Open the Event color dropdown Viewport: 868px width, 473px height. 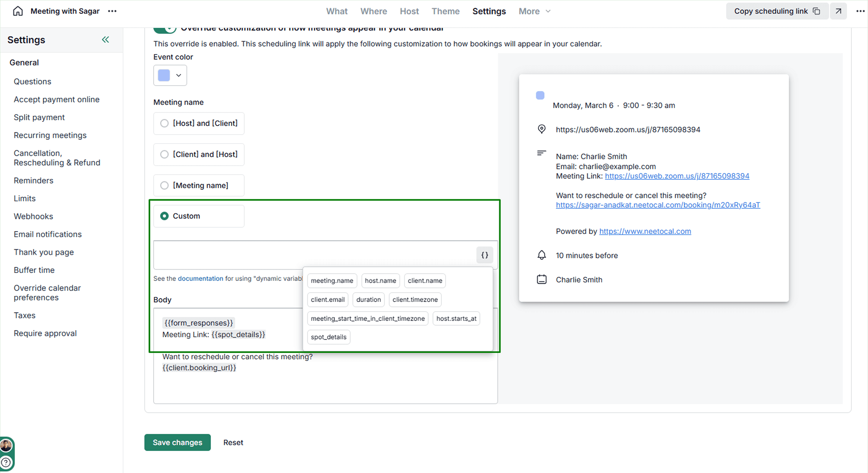170,75
